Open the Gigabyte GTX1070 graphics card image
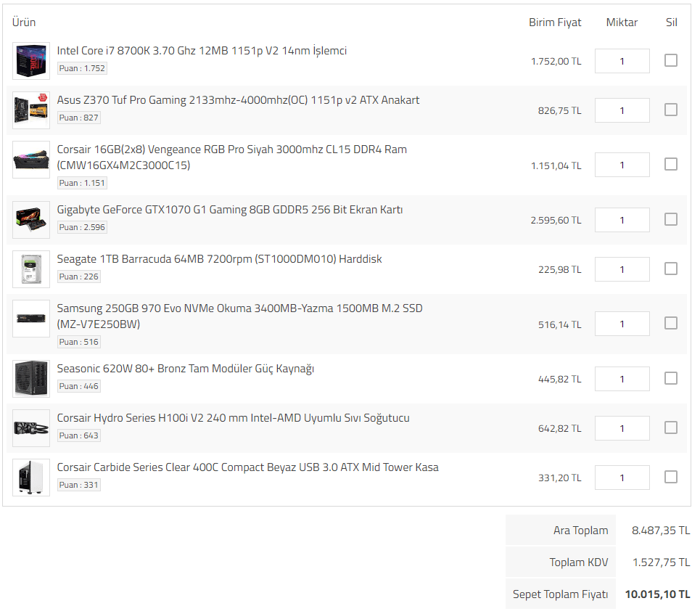The height and width of the screenshot is (614, 700). pyautogui.click(x=31, y=220)
